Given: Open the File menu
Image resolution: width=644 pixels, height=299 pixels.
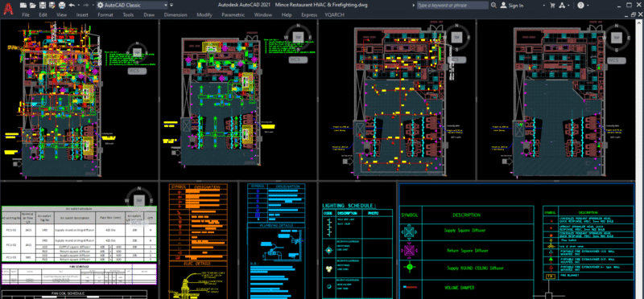Looking at the screenshot, I should pos(26,14).
